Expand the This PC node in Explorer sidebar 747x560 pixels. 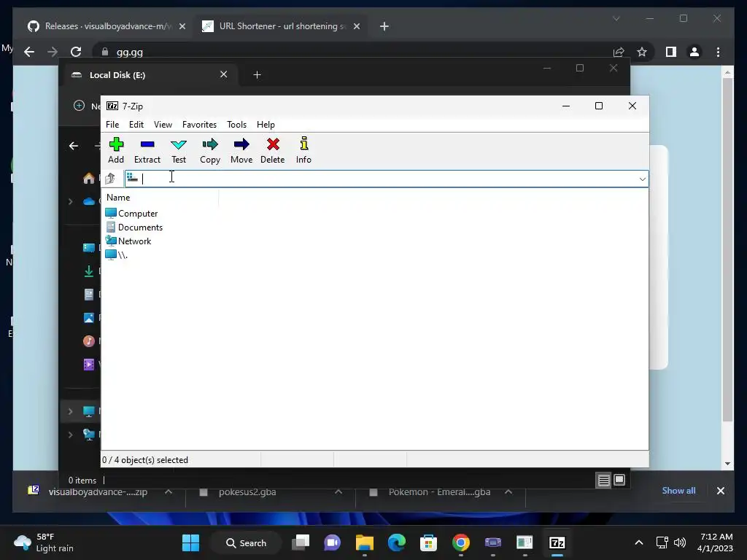71,411
